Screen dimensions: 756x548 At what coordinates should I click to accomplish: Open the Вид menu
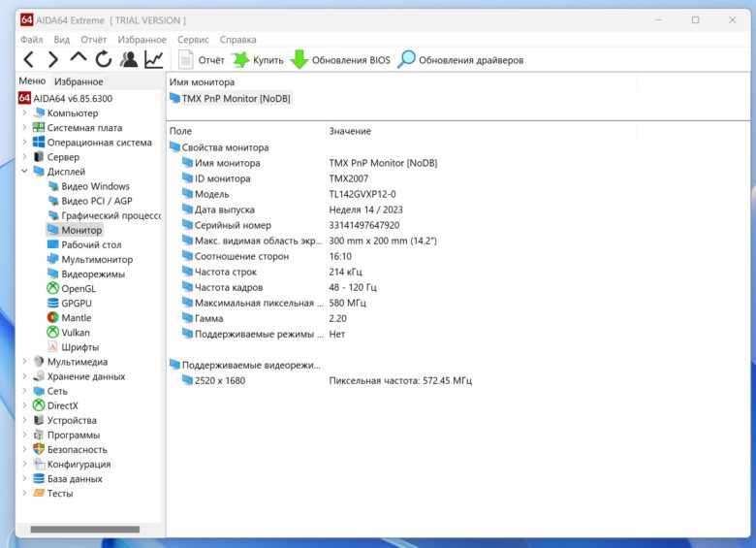62,40
